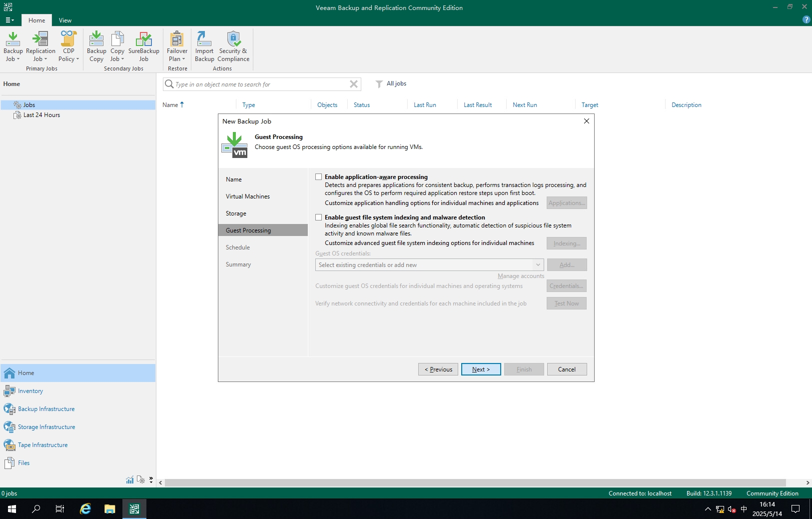
Task: Go to the Schedule wizard step
Action: 238,247
